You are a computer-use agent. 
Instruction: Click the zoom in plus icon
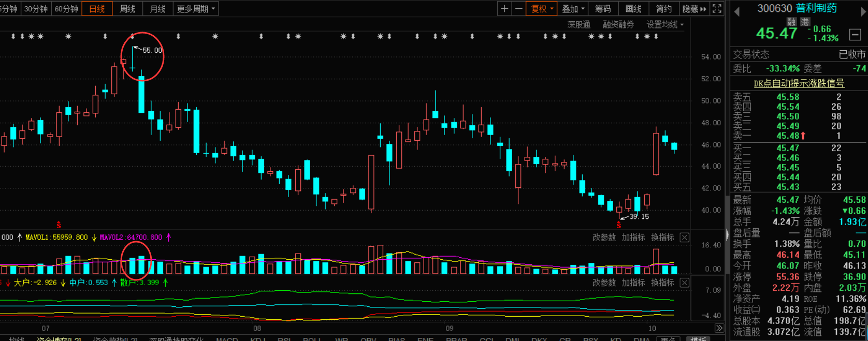504,9
